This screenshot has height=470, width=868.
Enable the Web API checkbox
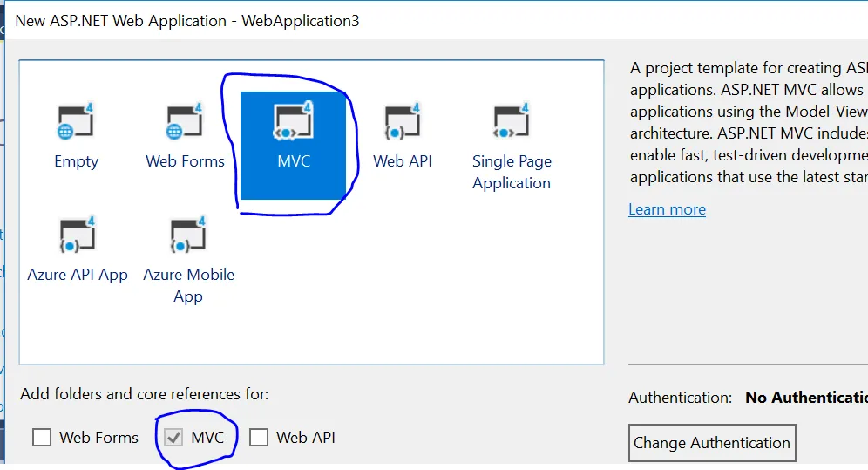259,438
